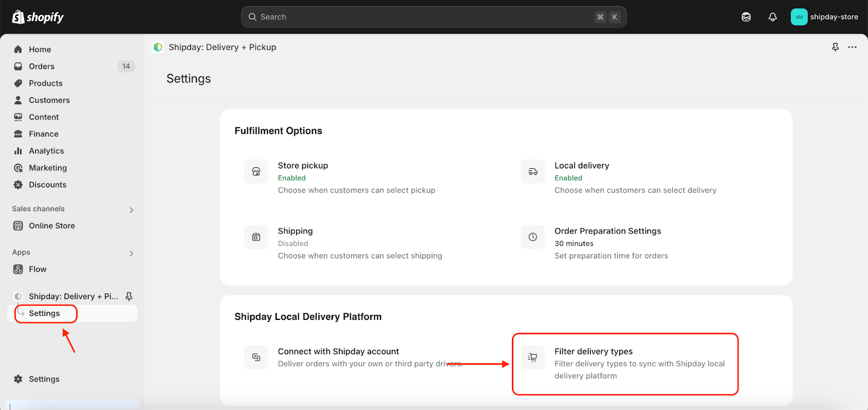
Task: Click the Shipday logo in app header
Action: [158, 47]
